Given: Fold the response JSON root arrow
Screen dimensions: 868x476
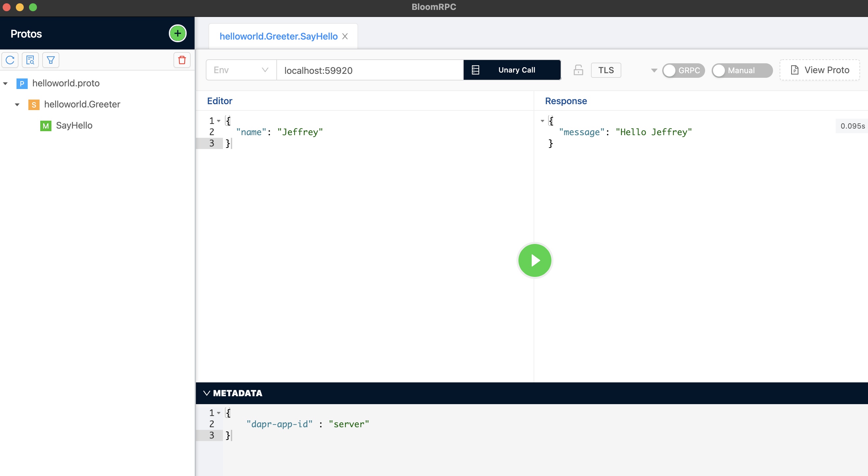Looking at the screenshot, I should (542, 121).
